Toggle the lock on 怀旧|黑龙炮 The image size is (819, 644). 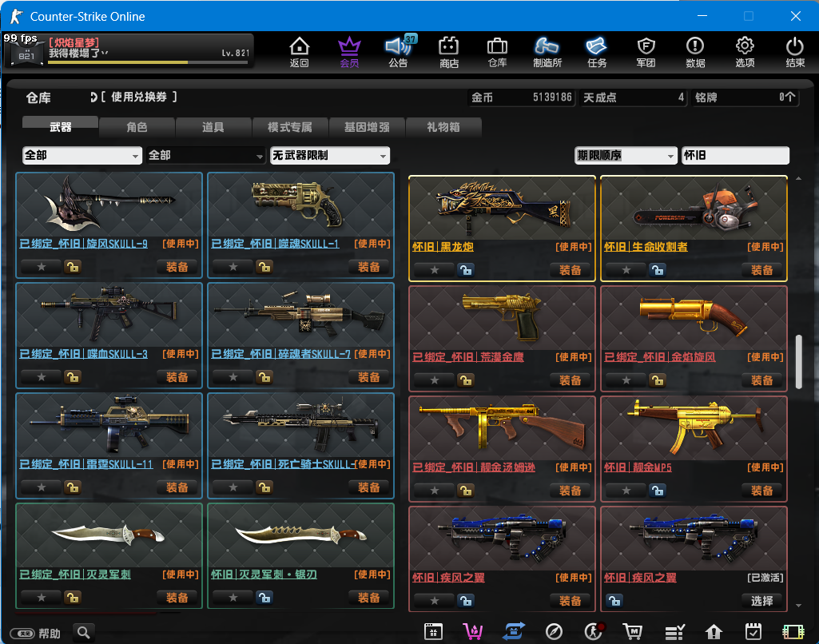coord(465,270)
